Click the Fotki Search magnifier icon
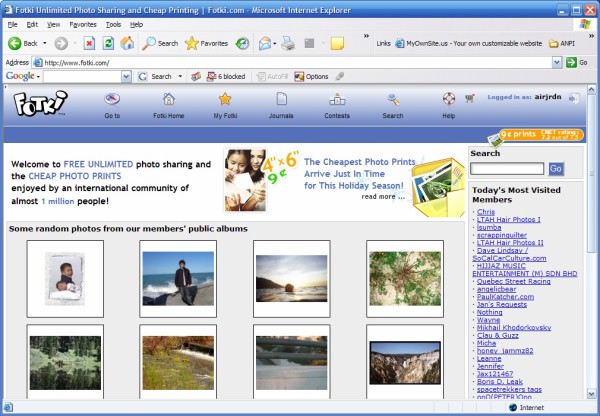 click(x=393, y=99)
